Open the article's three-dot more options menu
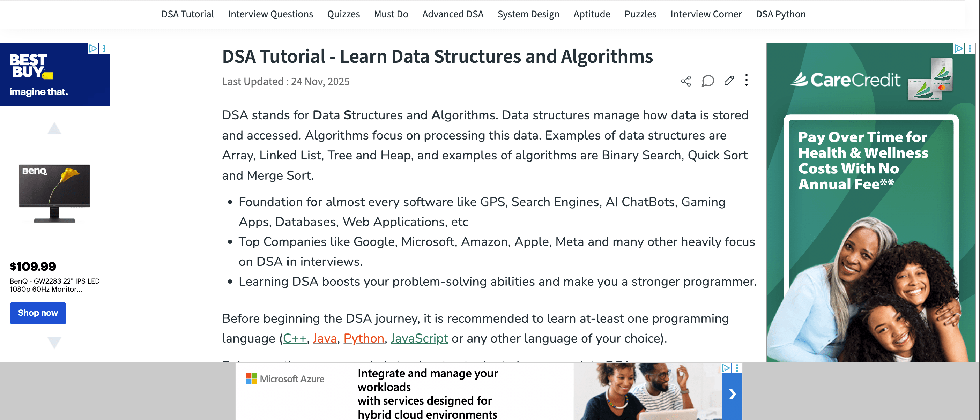 click(747, 80)
